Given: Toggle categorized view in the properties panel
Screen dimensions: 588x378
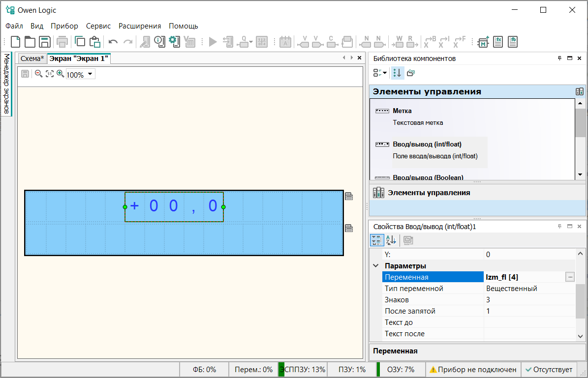Looking at the screenshot, I should 376,240.
